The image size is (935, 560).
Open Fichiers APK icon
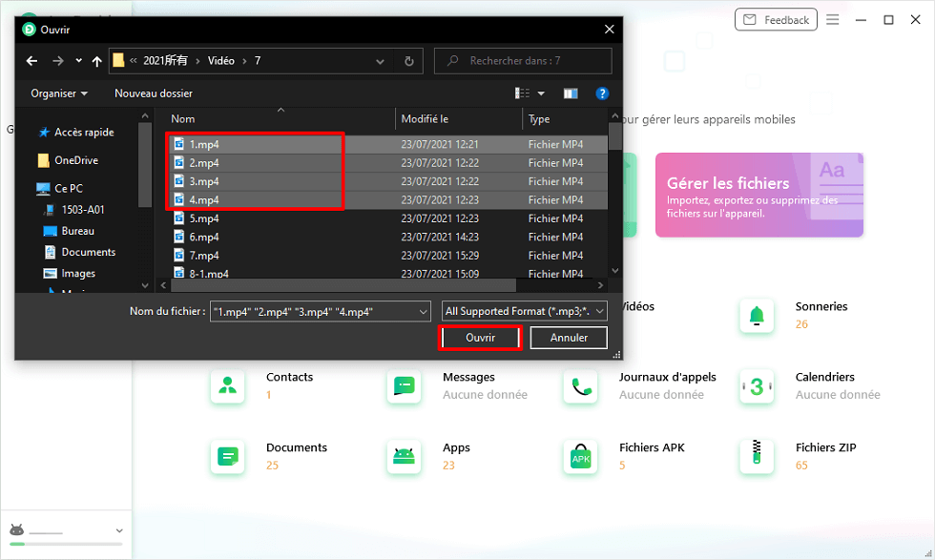point(580,457)
